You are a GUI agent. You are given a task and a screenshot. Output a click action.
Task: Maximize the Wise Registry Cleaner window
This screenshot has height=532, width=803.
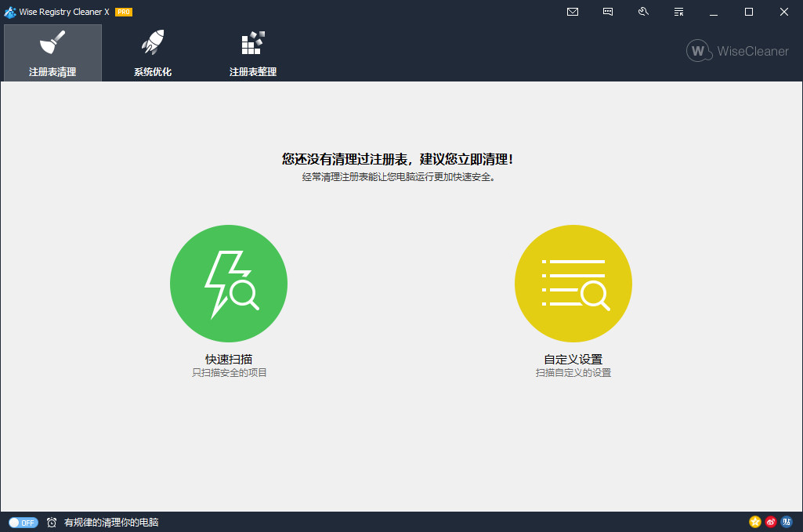(x=749, y=12)
